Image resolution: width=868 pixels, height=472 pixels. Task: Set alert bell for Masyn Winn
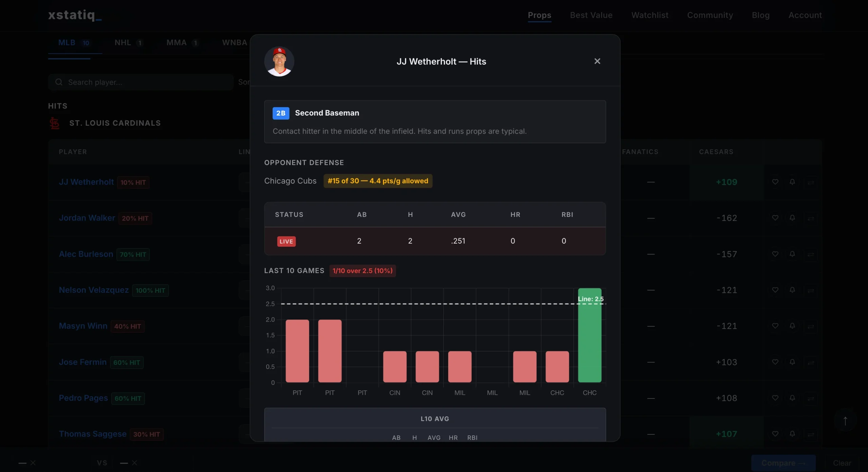792,326
